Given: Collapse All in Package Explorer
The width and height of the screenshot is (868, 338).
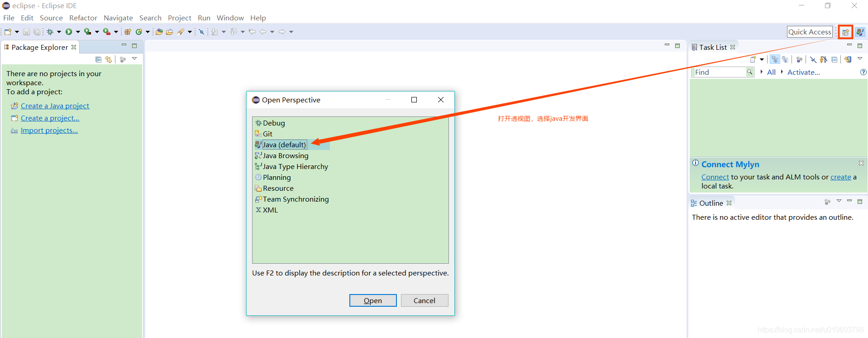Looking at the screenshot, I should tap(98, 59).
